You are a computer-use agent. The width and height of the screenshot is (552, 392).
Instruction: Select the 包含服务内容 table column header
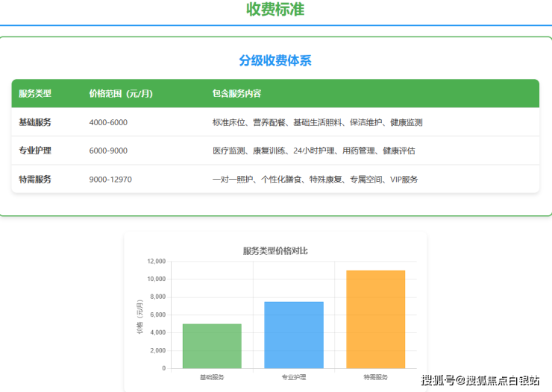(x=236, y=94)
